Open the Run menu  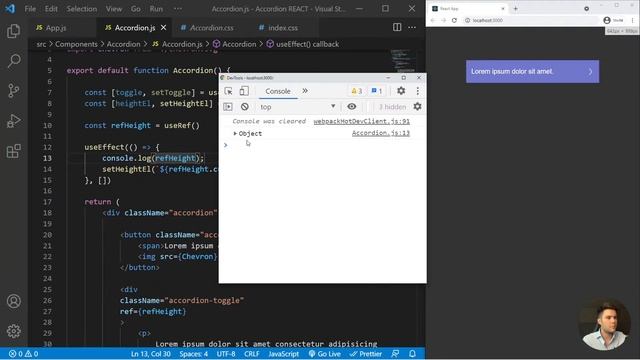pos(156,9)
